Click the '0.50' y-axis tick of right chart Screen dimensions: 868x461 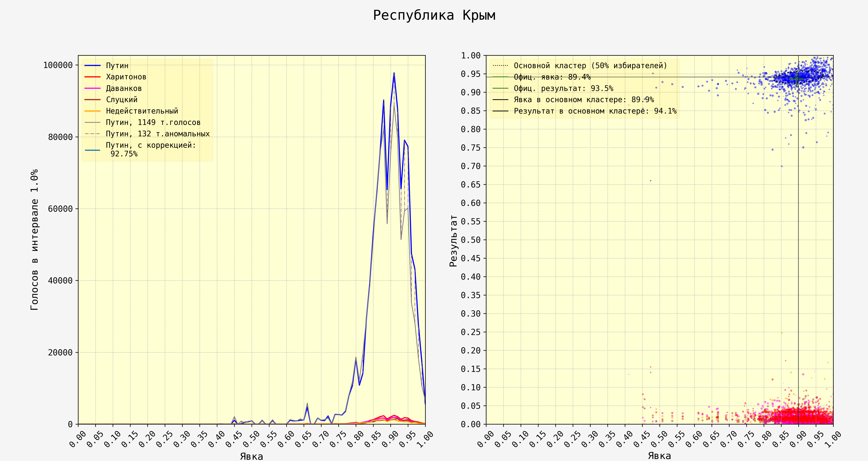point(471,240)
